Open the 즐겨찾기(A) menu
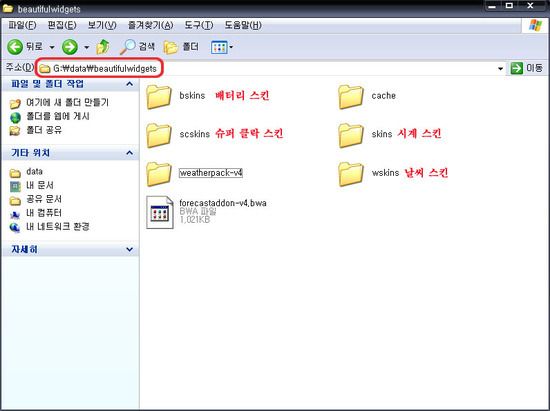This screenshot has height=411, width=550. click(150, 25)
